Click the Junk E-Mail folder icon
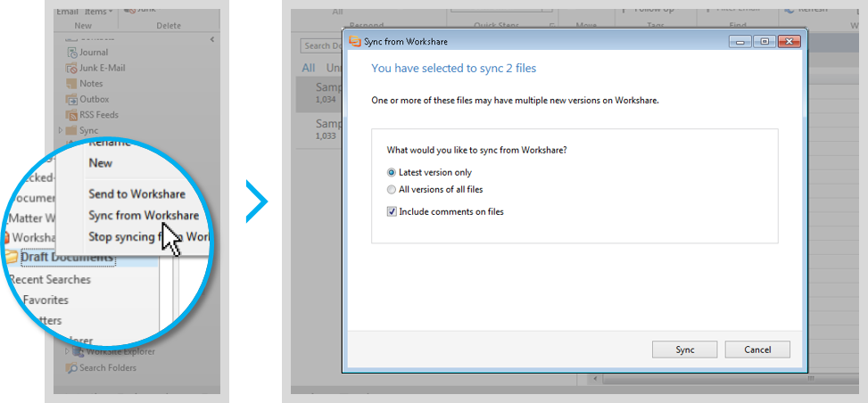 (71, 68)
